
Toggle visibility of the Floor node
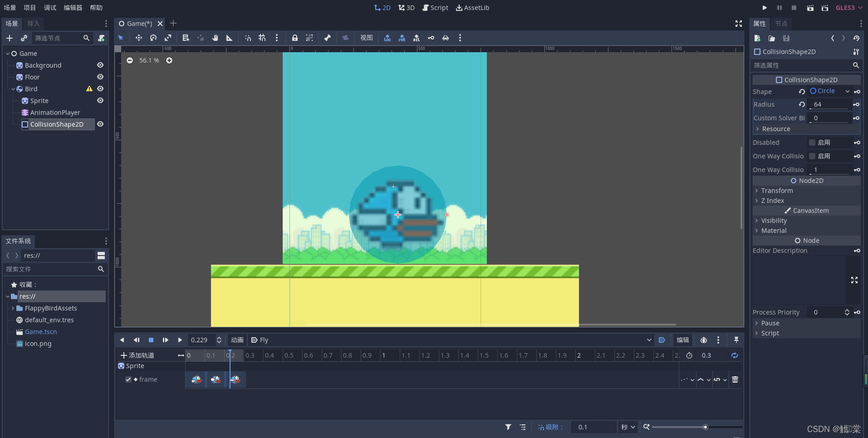pyautogui.click(x=100, y=77)
